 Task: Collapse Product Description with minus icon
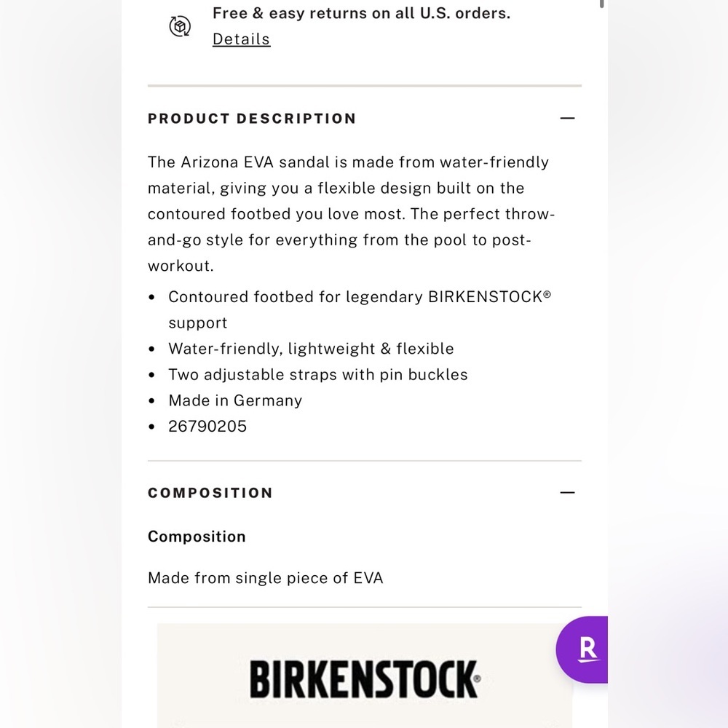[567, 119]
